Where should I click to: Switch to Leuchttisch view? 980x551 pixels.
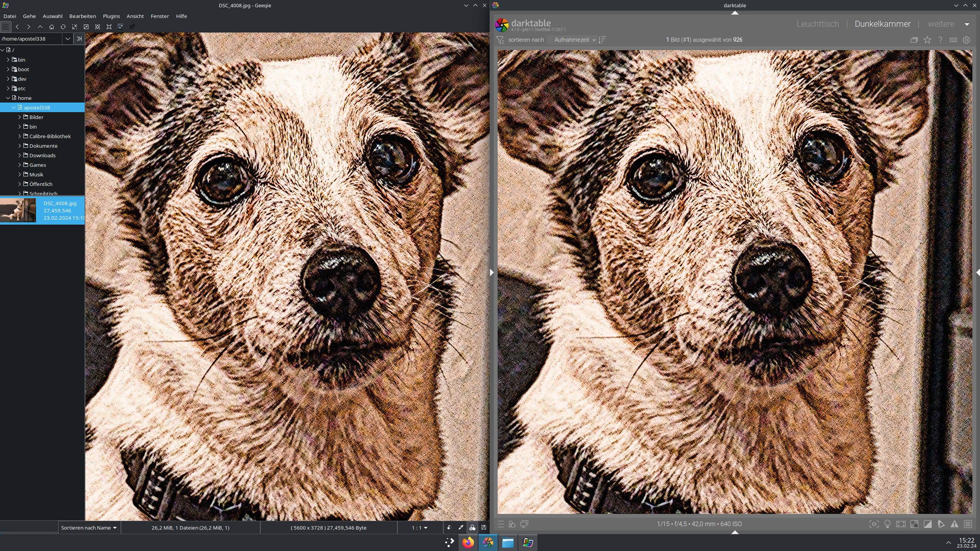coord(817,24)
